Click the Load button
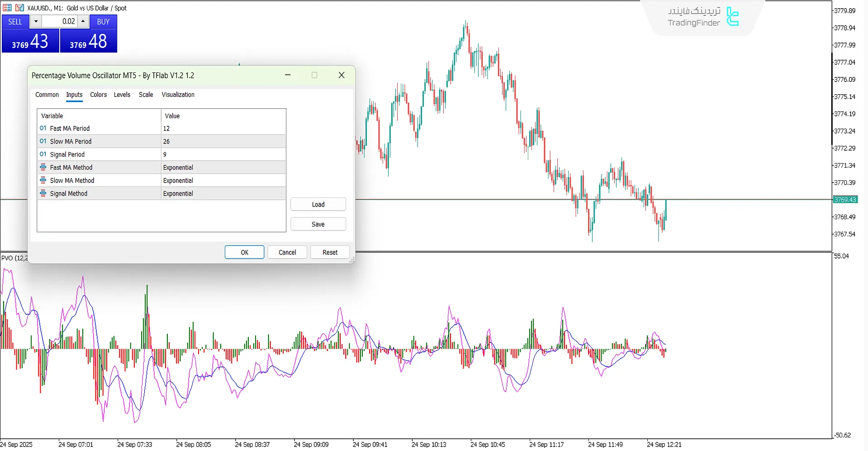This screenshot has width=868, height=451. (x=318, y=205)
